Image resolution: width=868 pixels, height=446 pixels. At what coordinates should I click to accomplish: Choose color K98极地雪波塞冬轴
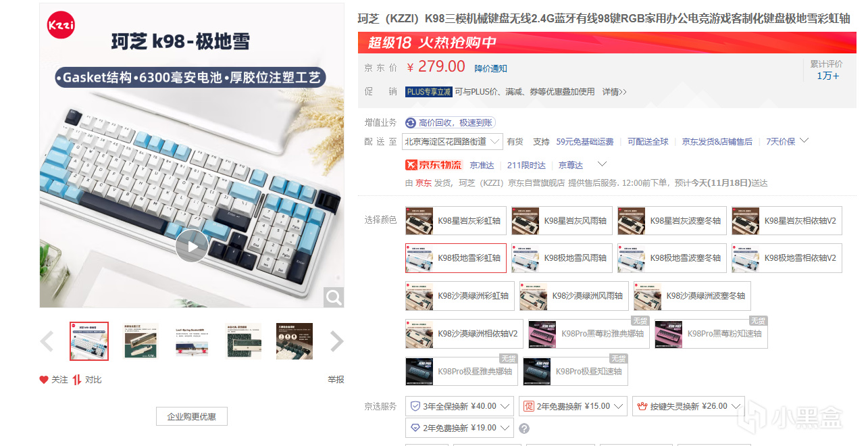(x=672, y=258)
